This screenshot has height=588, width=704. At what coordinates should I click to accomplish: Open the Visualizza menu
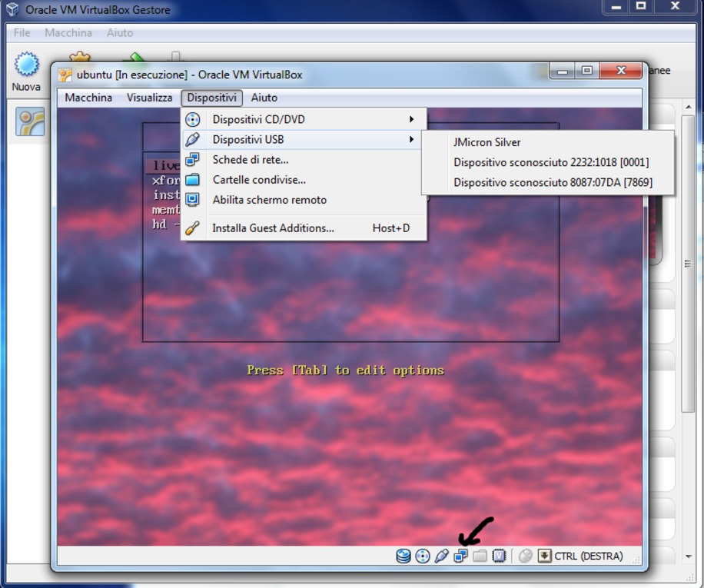150,98
